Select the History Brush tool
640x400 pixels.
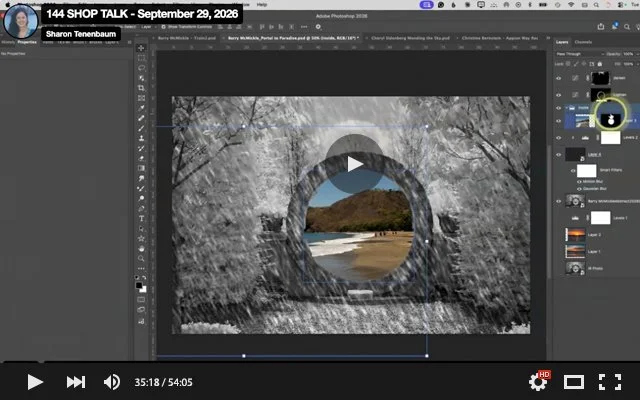(141, 148)
